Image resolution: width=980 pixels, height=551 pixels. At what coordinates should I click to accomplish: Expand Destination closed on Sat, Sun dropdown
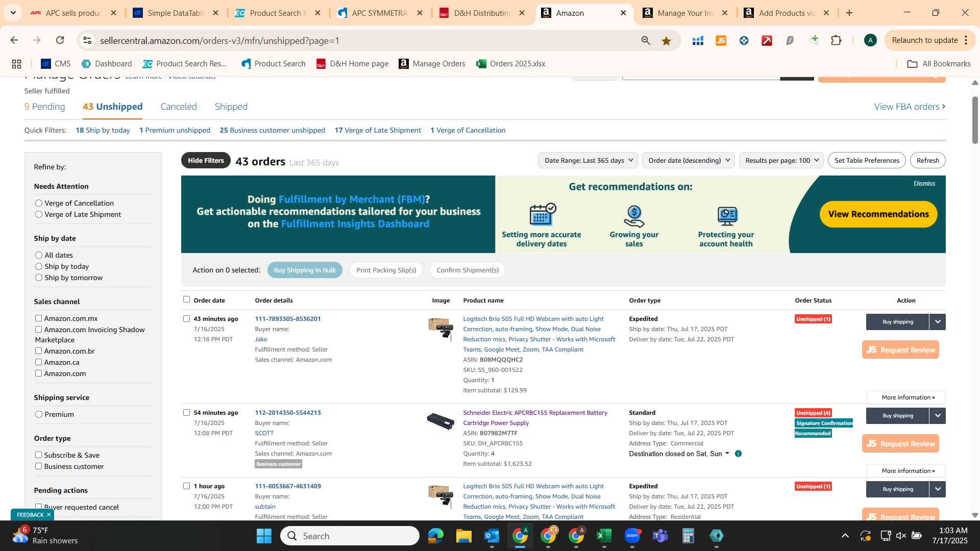pyautogui.click(x=679, y=454)
